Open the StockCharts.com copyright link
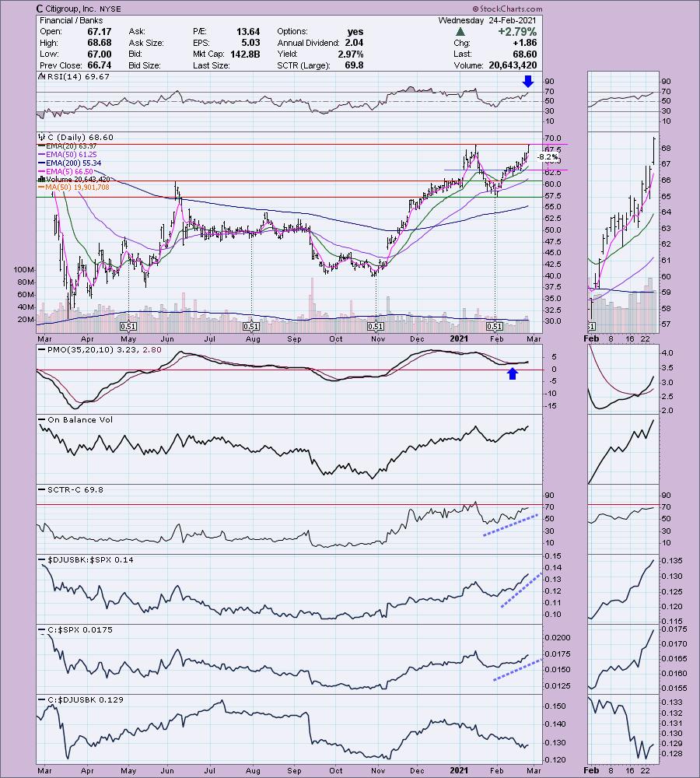The image size is (700, 778). tap(507, 9)
